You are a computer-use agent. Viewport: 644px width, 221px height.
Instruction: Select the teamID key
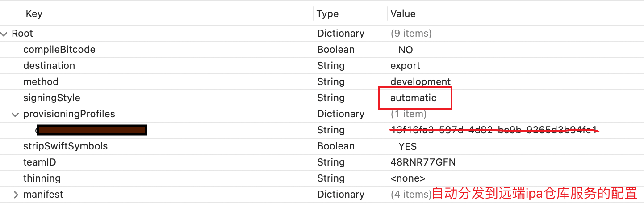(40, 162)
